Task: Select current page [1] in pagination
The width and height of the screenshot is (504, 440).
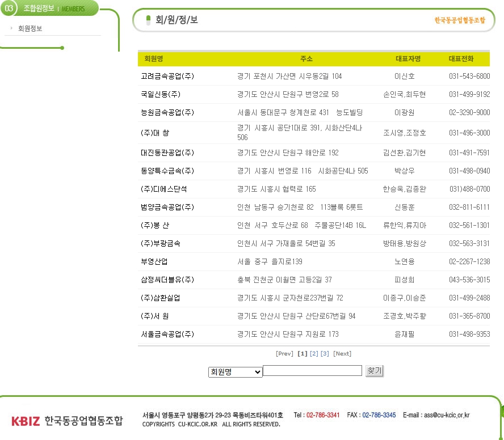Action: [302, 354]
